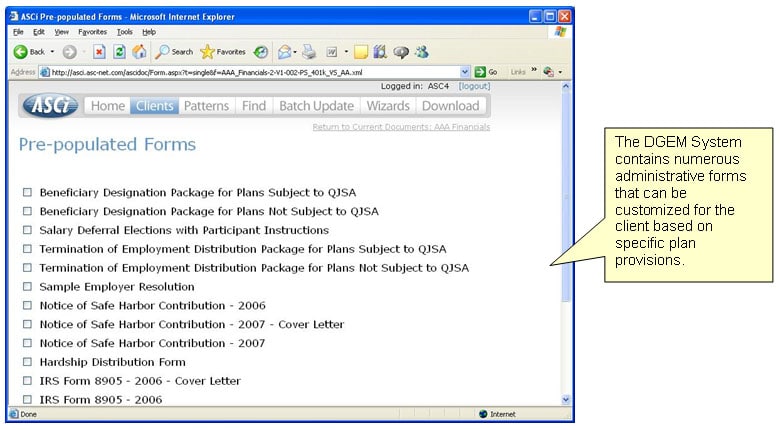The width and height of the screenshot is (780, 430).
Task: Go forward with the Forward arrow
Action: click(x=70, y=52)
